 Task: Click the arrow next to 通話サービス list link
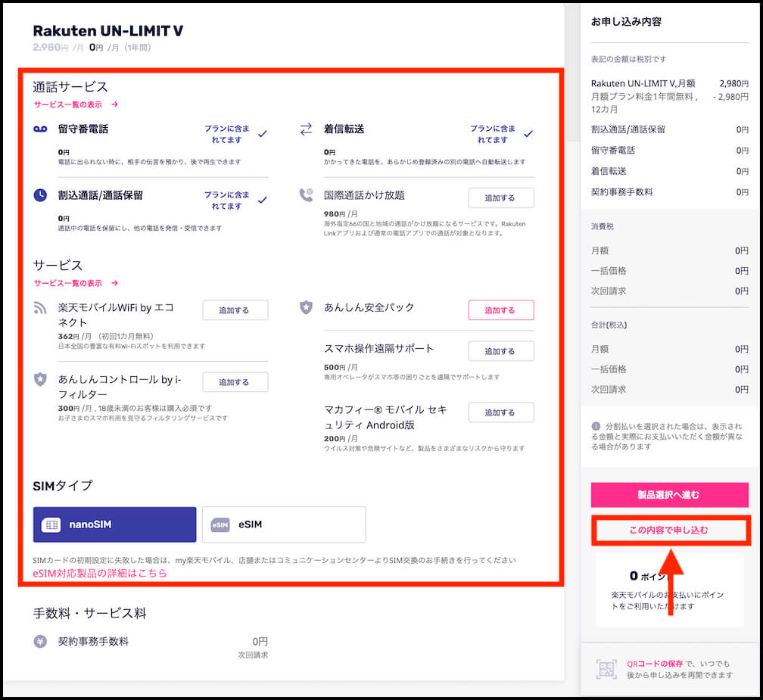pos(114,104)
